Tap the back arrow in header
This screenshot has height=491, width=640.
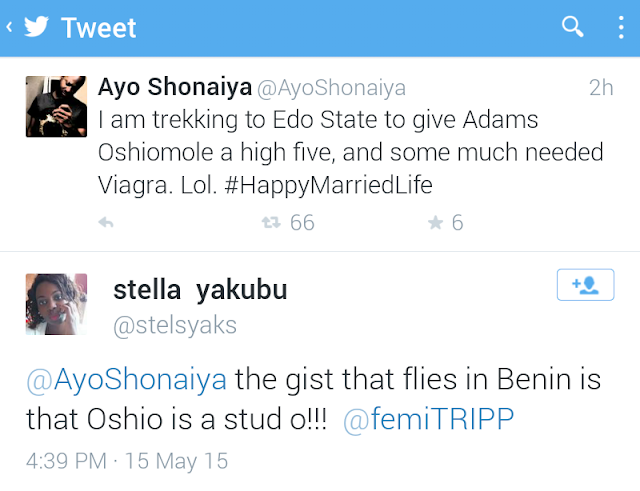coord(9,27)
